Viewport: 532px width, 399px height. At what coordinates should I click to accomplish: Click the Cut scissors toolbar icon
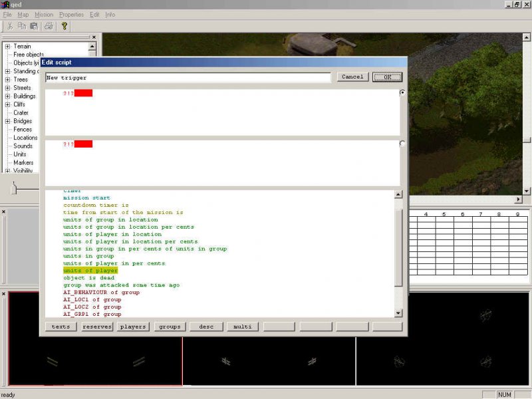click(x=11, y=26)
